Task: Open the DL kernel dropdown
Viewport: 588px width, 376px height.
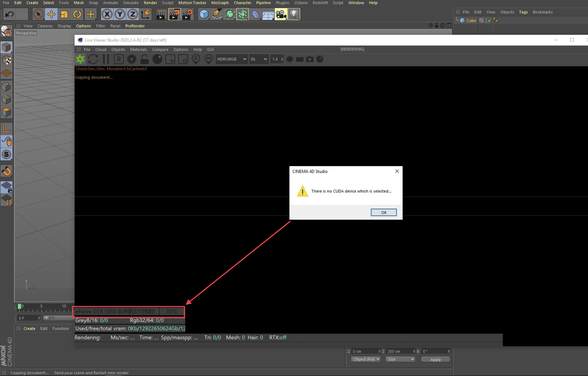Action: pyautogui.click(x=258, y=59)
